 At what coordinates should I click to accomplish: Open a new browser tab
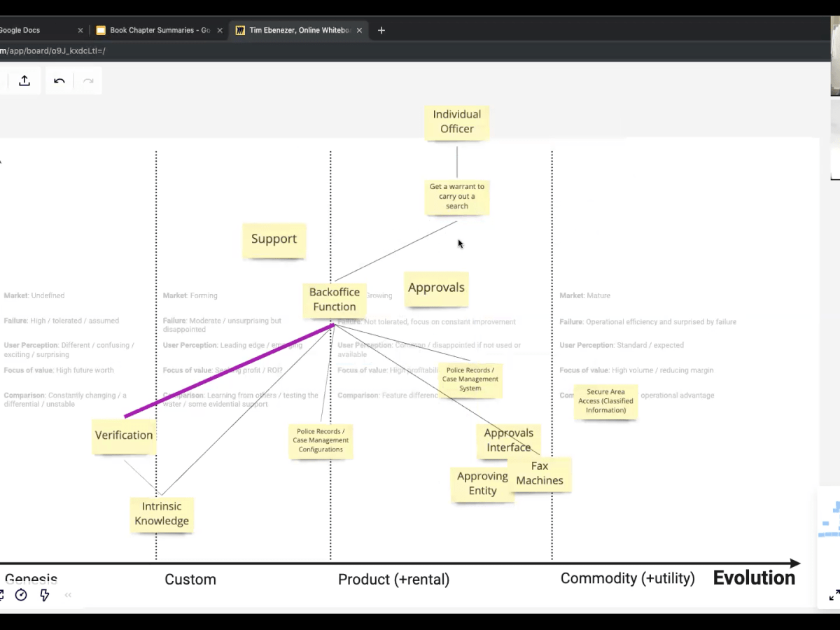[381, 30]
